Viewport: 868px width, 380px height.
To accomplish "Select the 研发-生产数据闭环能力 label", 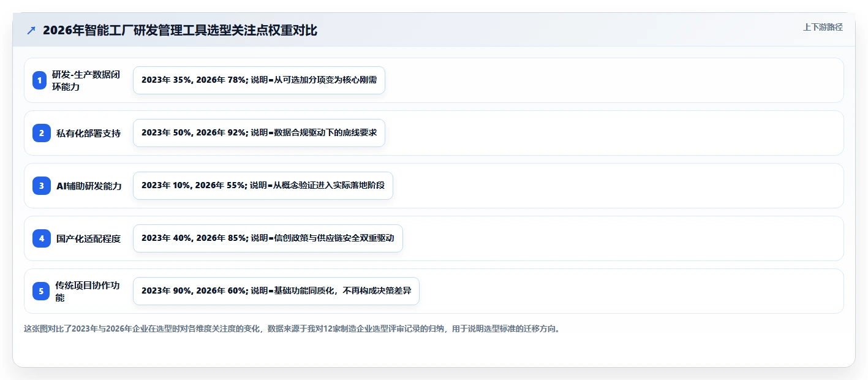I will point(86,80).
